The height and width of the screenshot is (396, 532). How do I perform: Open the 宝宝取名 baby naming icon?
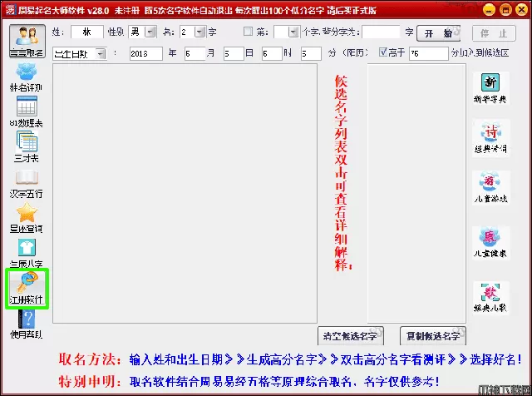tap(27, 41)
